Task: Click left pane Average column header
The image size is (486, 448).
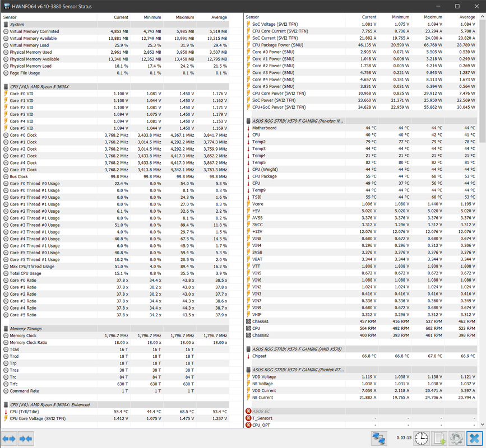Action: coord(212,17)
